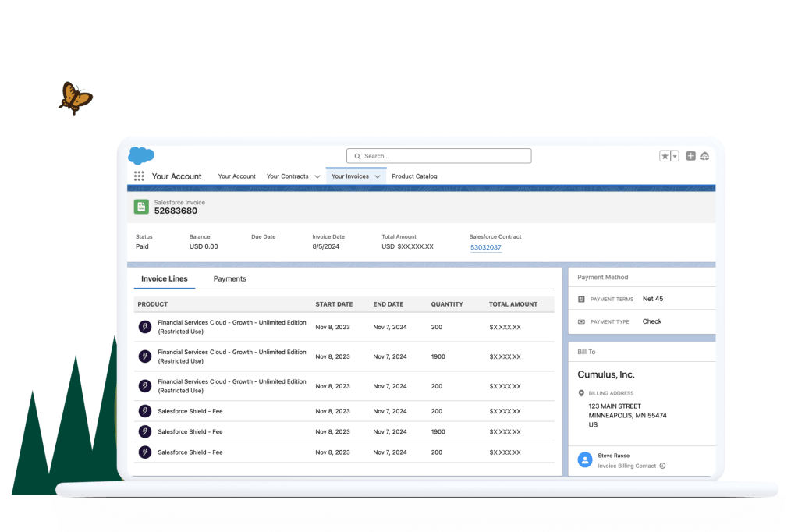Viewport: 798px width, 532px height.
Task: Click the 123 MAIN STREET address line
Action: point(615,406)
